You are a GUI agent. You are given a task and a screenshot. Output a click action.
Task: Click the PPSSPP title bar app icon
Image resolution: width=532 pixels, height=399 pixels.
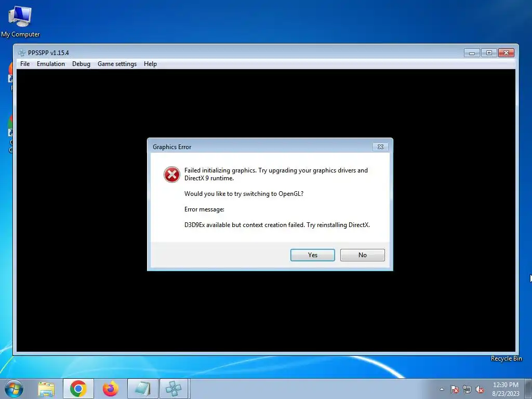[22, 52]
